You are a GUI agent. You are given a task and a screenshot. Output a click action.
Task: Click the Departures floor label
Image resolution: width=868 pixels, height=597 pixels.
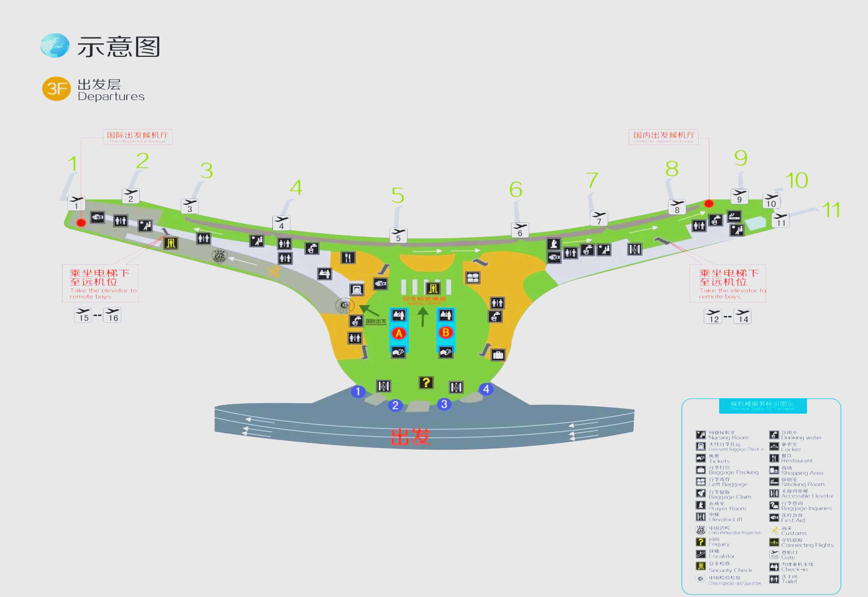(x=111, y=97)
